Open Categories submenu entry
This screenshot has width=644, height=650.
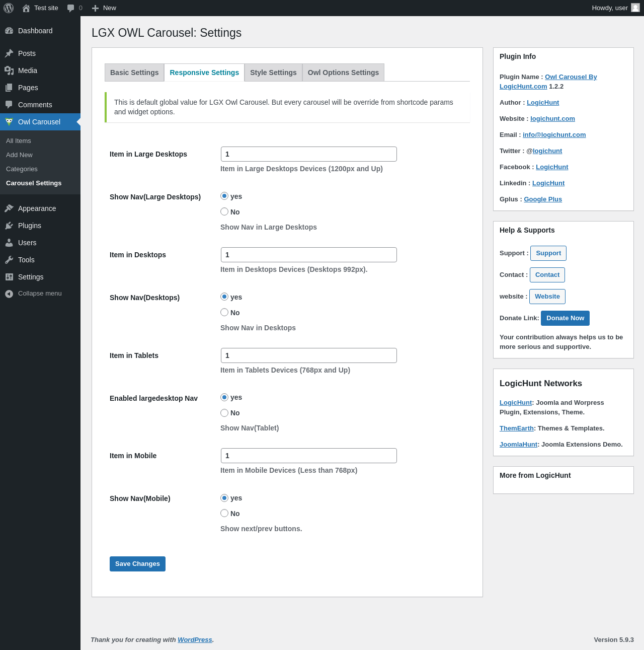tap(22, 169)
